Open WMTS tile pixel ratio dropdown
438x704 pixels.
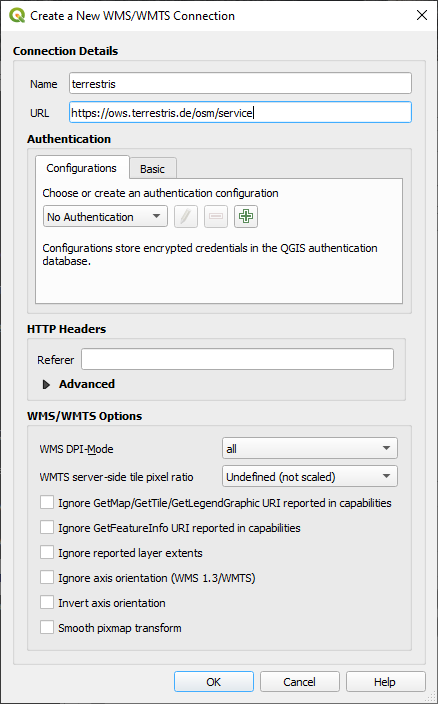tap(310, 476)
